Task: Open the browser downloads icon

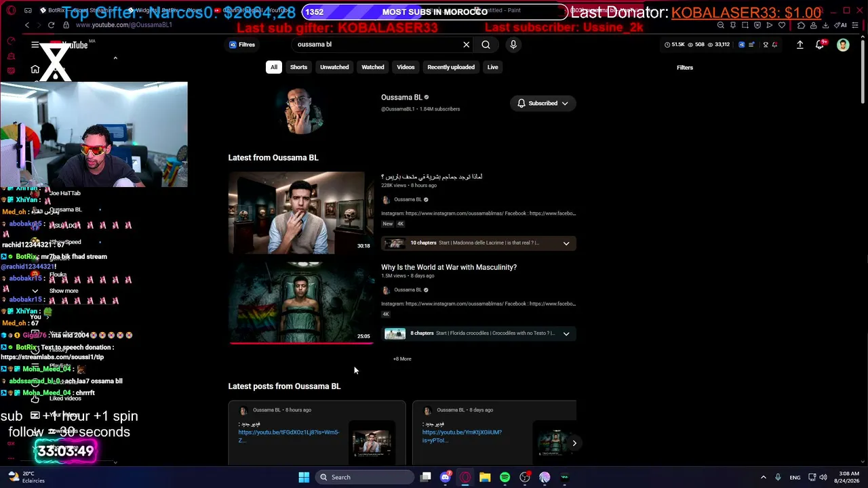Action: point(824,25)
